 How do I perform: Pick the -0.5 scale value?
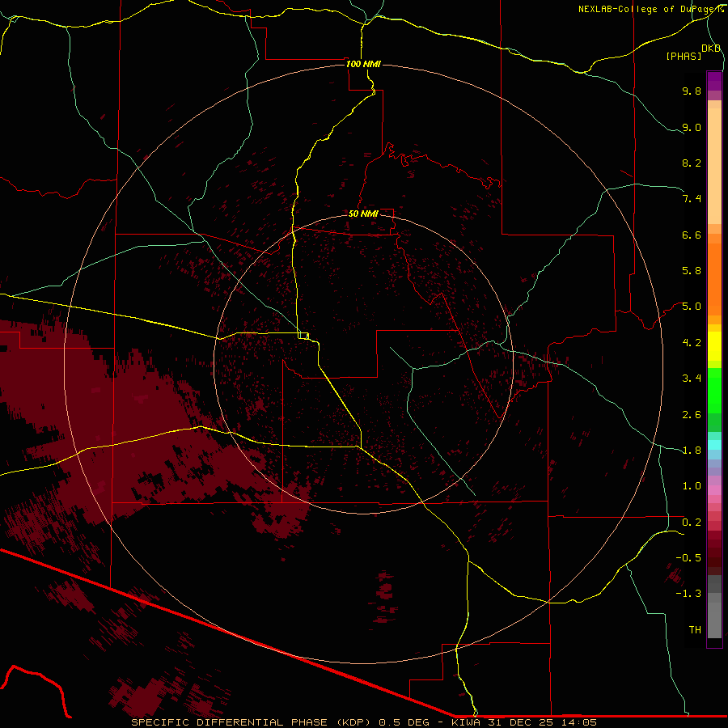point(688,558)
